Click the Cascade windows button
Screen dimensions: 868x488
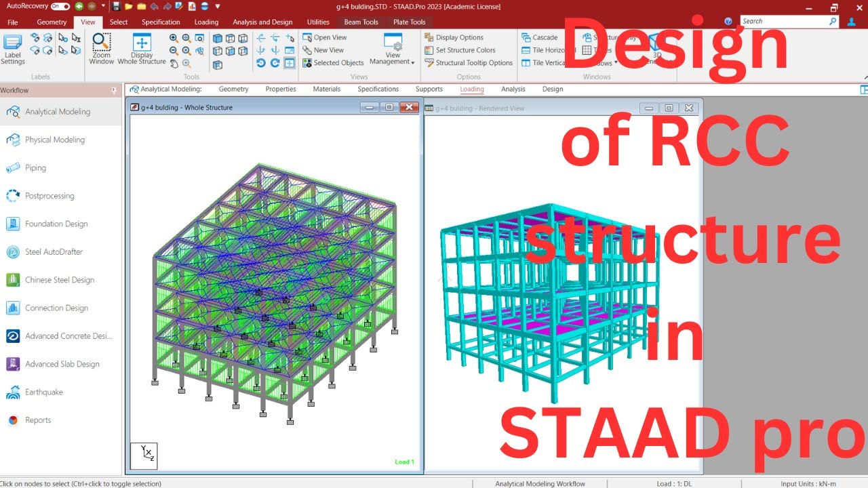(x=540, y=37)
